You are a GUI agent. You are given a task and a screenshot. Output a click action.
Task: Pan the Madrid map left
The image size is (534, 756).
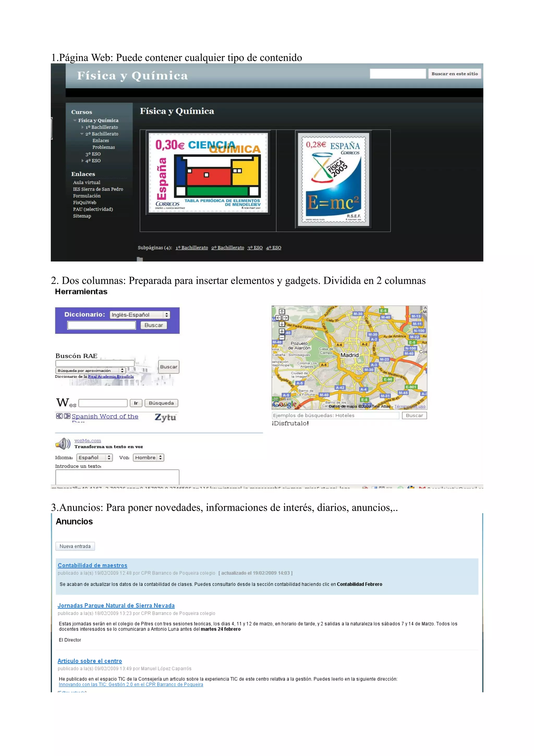coord(279,318)
